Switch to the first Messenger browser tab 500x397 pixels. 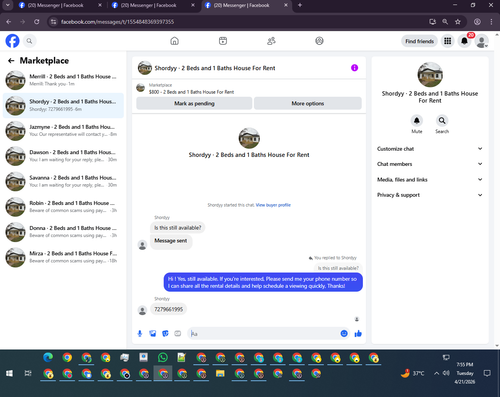tap(60, 5)
